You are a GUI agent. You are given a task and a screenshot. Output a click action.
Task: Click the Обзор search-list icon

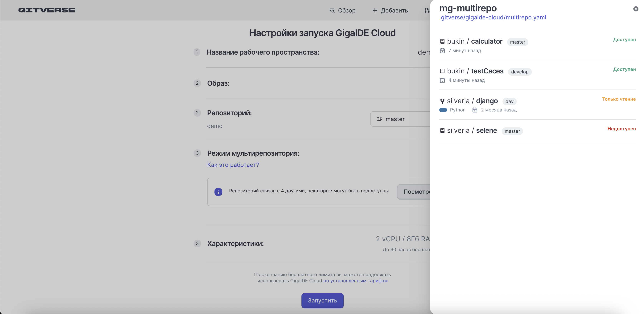[x=332, y=11]
